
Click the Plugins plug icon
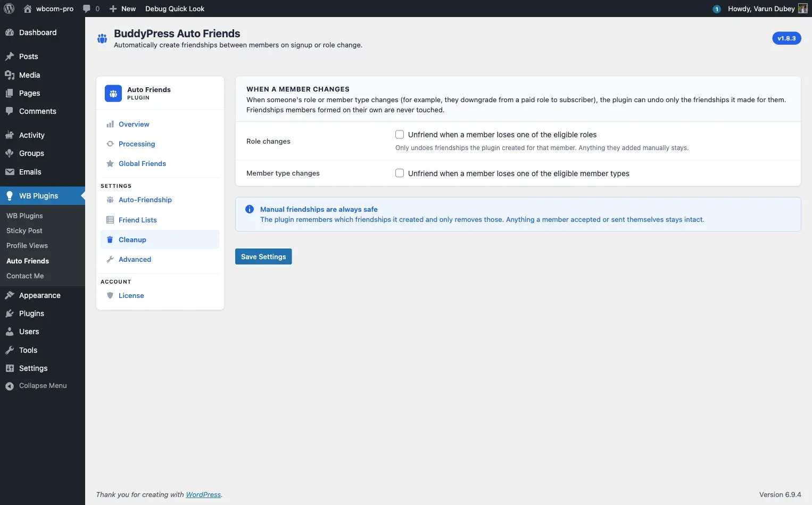[x=10, y=313]
